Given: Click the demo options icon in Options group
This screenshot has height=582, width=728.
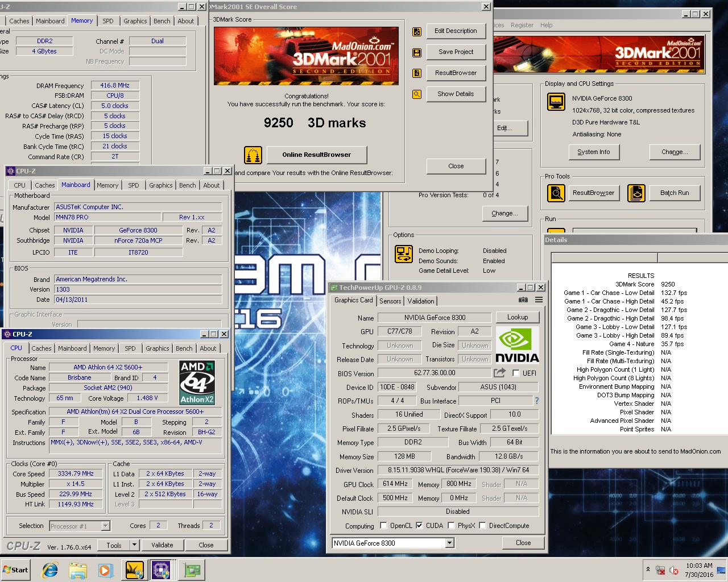Looking at the screenshot, I should coord(404,253).
